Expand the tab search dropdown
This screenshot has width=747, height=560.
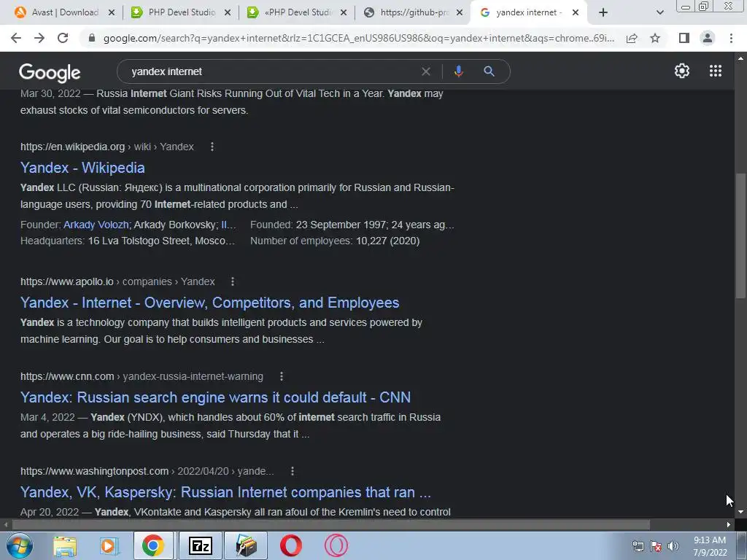tap(659, 12)
